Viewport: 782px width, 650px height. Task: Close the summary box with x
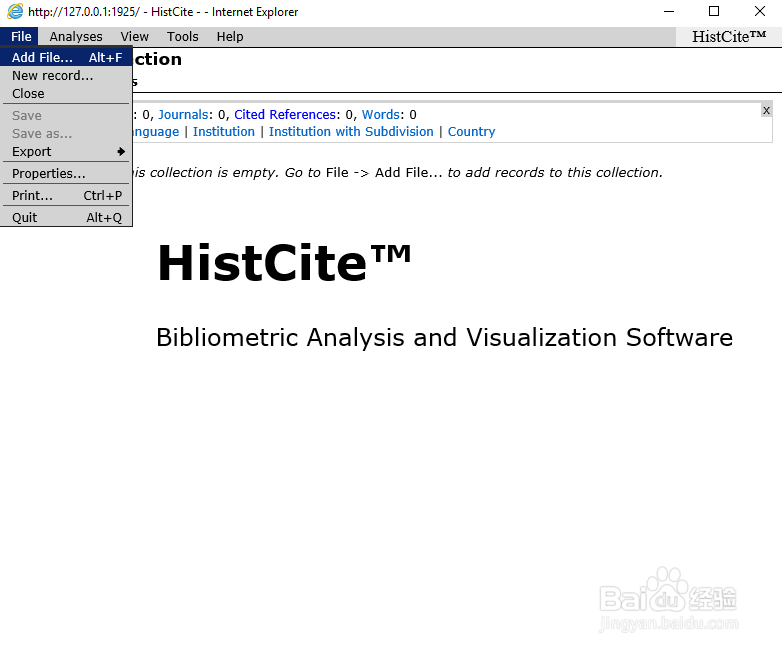point(767,110)
